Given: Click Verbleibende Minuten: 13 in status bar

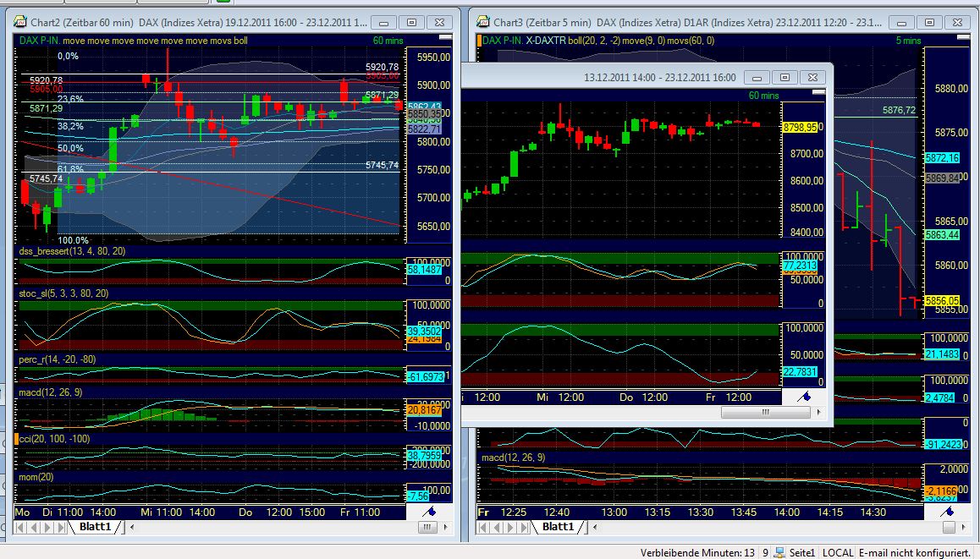Looking at the screenshot, I should tap(697, 553).
